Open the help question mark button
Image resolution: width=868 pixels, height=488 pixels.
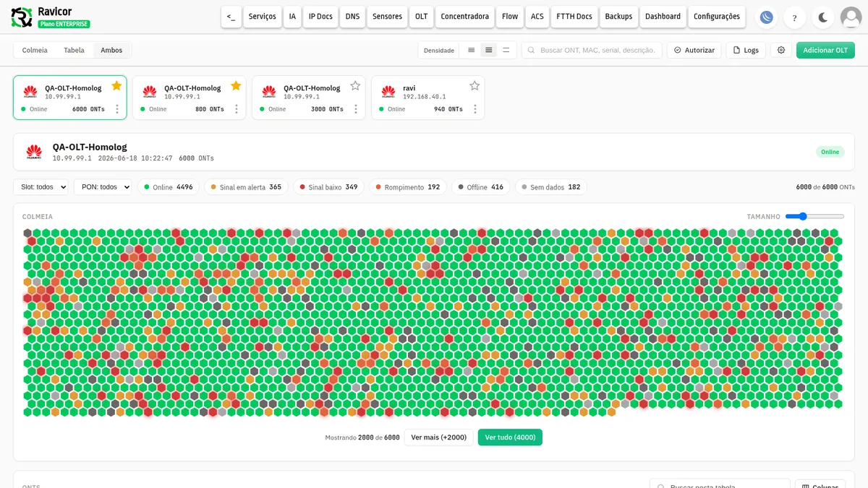click(795, 17)
